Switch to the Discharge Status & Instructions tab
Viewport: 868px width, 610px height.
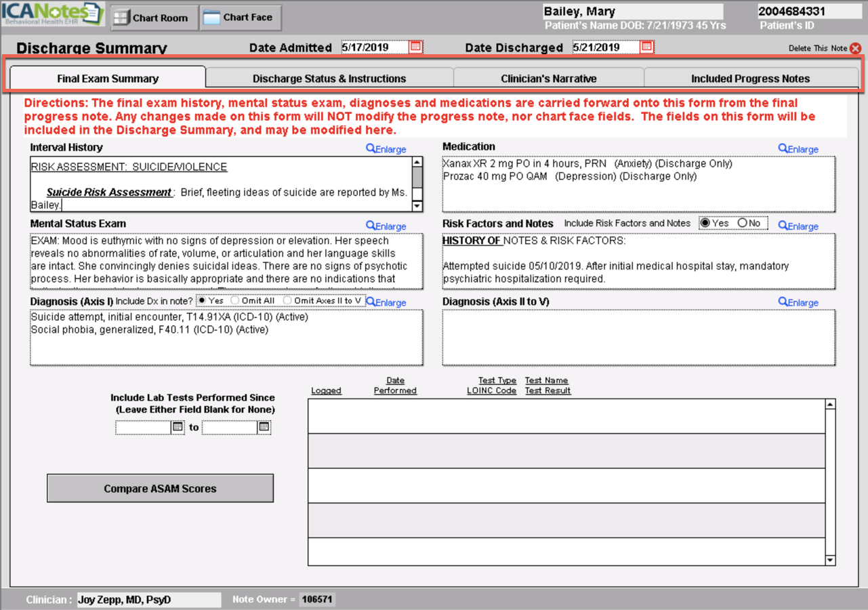point(329,78)
